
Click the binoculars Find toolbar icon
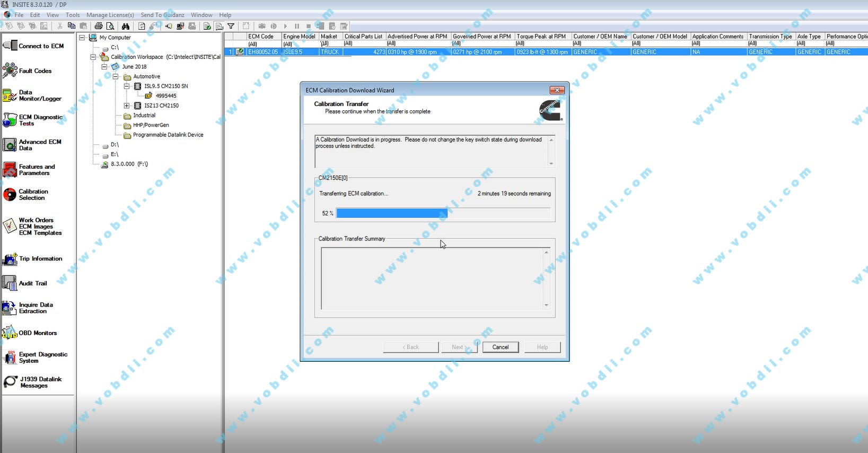pos(126,26)
